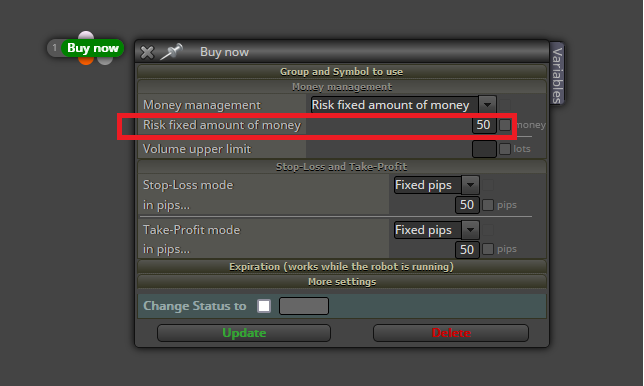Click the Stop-Loss mode label
The image size is (644, 386).
[188, 185]
